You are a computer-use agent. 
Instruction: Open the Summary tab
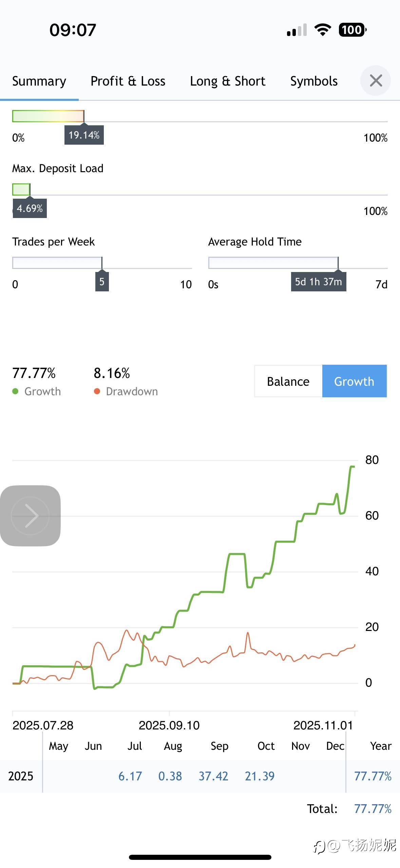coord(39,81)
